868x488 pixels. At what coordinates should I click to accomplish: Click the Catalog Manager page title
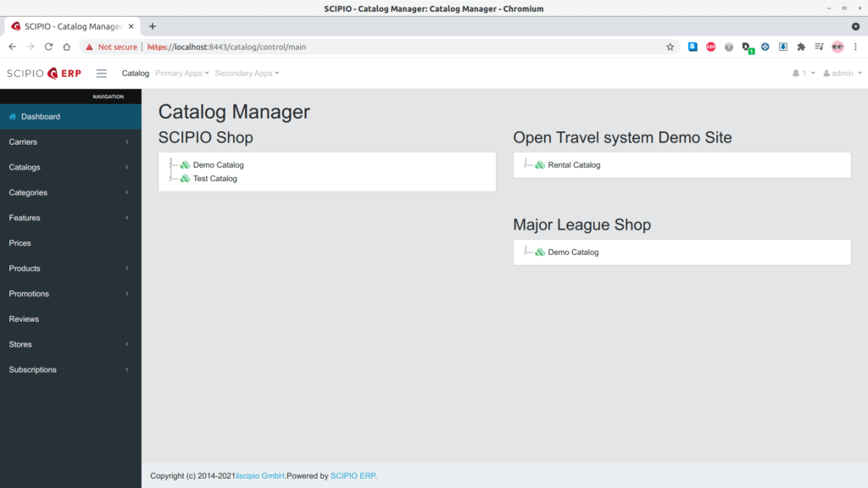pos(234,112)
